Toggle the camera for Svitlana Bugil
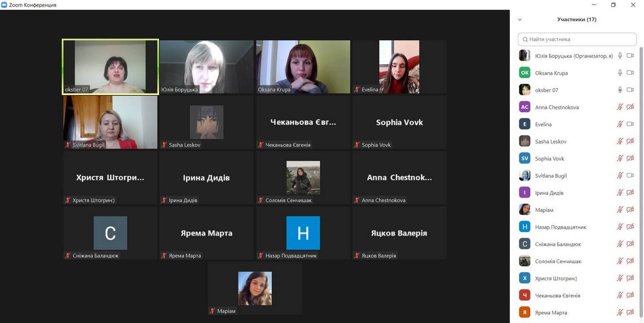Viewport: 644px width, 323px height. [x=630, y=175]
